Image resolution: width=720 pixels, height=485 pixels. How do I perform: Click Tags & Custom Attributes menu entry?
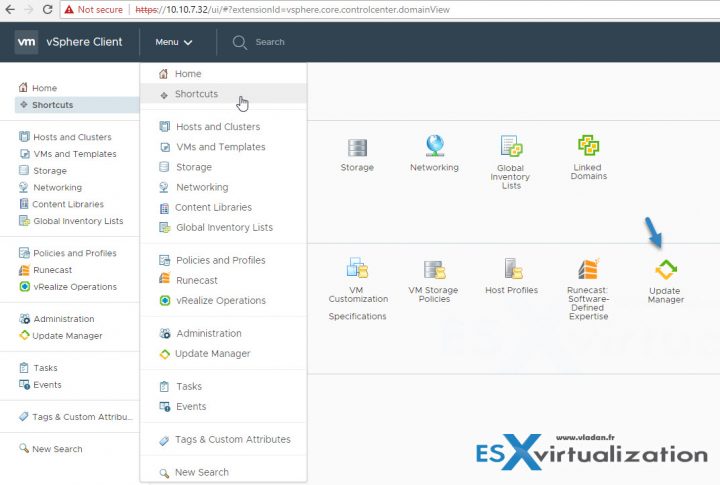pos(232,439)
